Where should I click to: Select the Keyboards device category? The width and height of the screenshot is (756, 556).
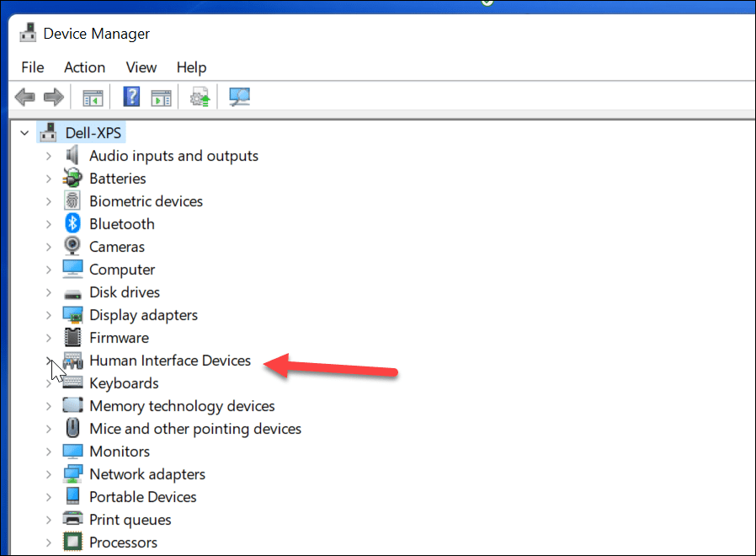[x=124, y=382]
